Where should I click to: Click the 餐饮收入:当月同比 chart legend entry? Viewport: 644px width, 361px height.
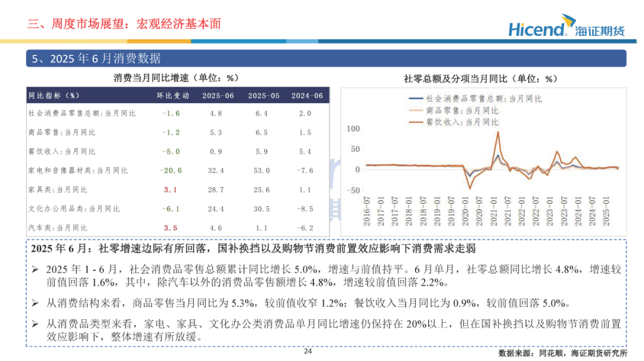click(x=454, y=122)
